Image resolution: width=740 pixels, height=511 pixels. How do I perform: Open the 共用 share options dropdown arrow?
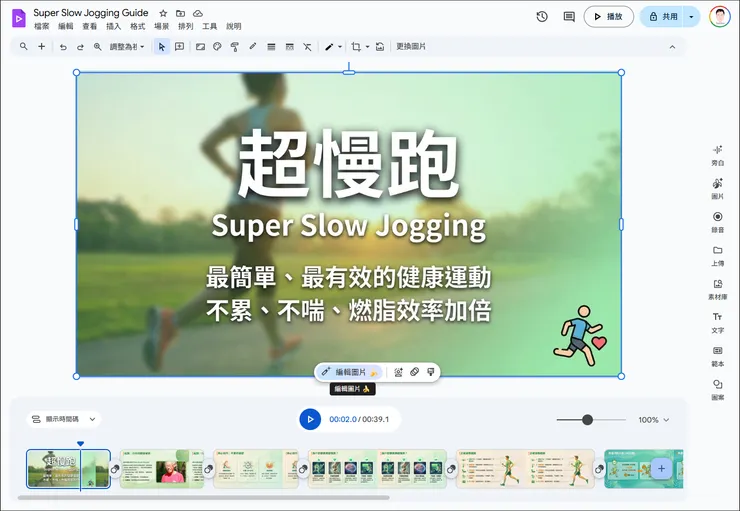691,17
